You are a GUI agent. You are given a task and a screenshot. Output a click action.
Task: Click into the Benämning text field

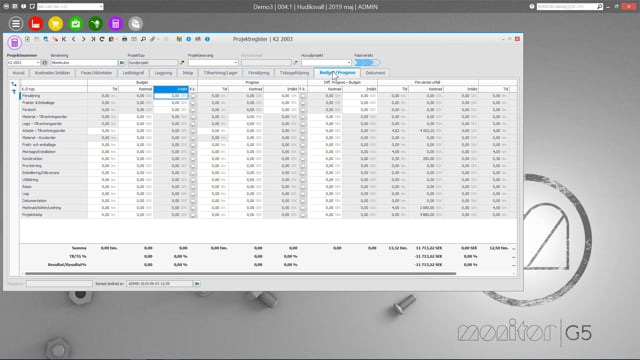pos(84,63)
